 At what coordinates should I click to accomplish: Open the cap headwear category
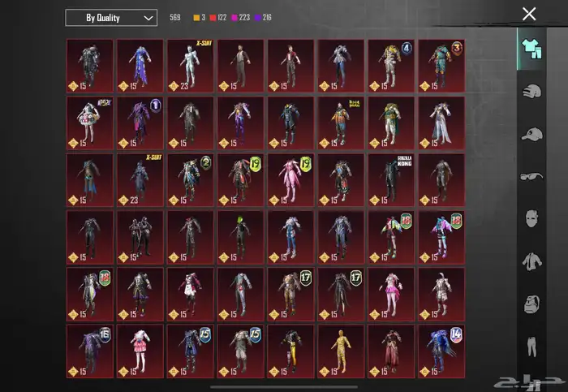point(531,134)
